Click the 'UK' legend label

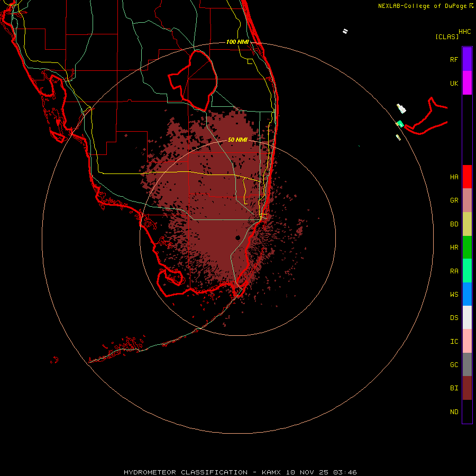click(x=454, y=83)
